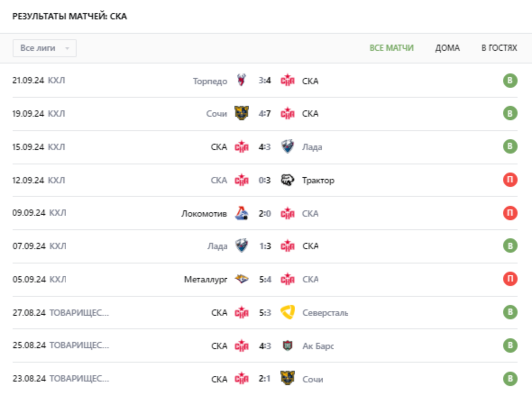532x400 pixels.
Task: Switch to the 'В ГОСТЯХ' tab
Action: click(x=499, y=48)
